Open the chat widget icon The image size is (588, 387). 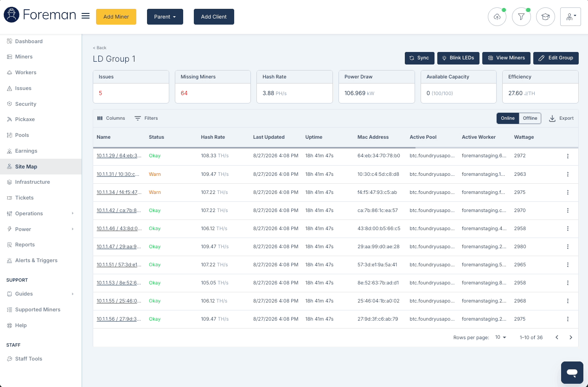(572, 372)
